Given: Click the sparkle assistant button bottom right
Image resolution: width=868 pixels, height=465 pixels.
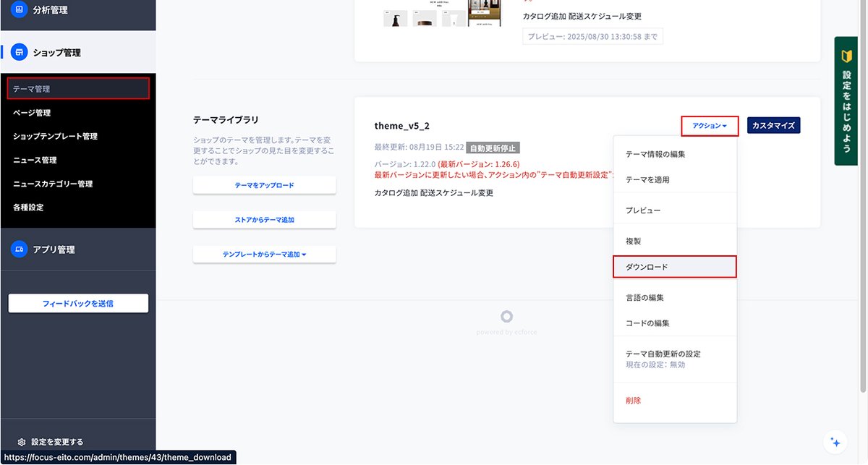Looking at the screenshot, I should click(x=835, y=441).
